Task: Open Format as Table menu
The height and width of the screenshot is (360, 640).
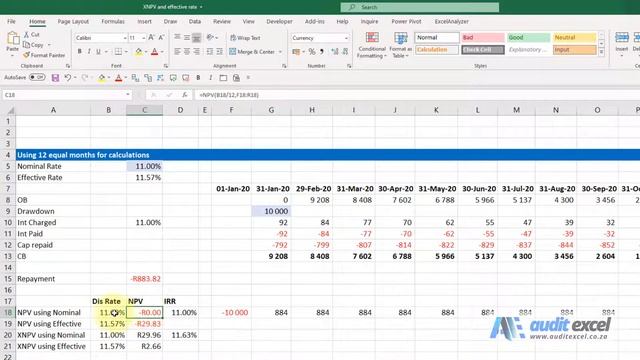Action: pos(400,45)
